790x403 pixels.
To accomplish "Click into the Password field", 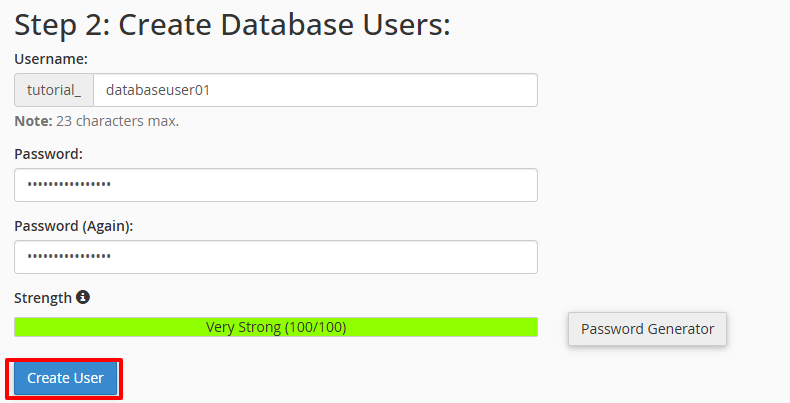I will [276, 185].
